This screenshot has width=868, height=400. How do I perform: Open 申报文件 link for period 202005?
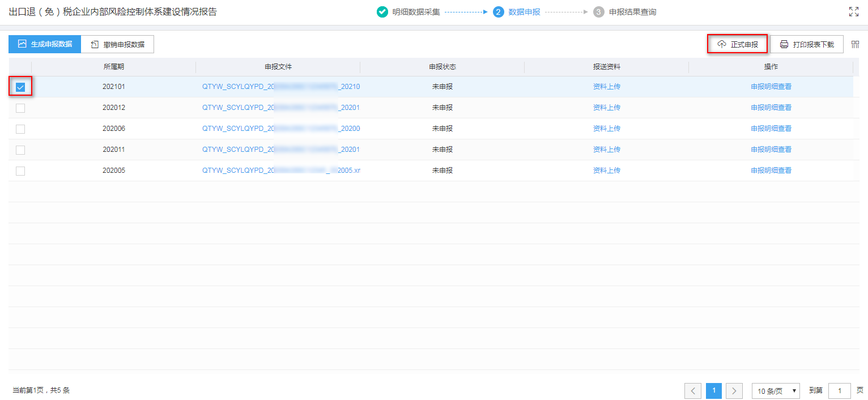pyautogui.click(x=281, y=171)
